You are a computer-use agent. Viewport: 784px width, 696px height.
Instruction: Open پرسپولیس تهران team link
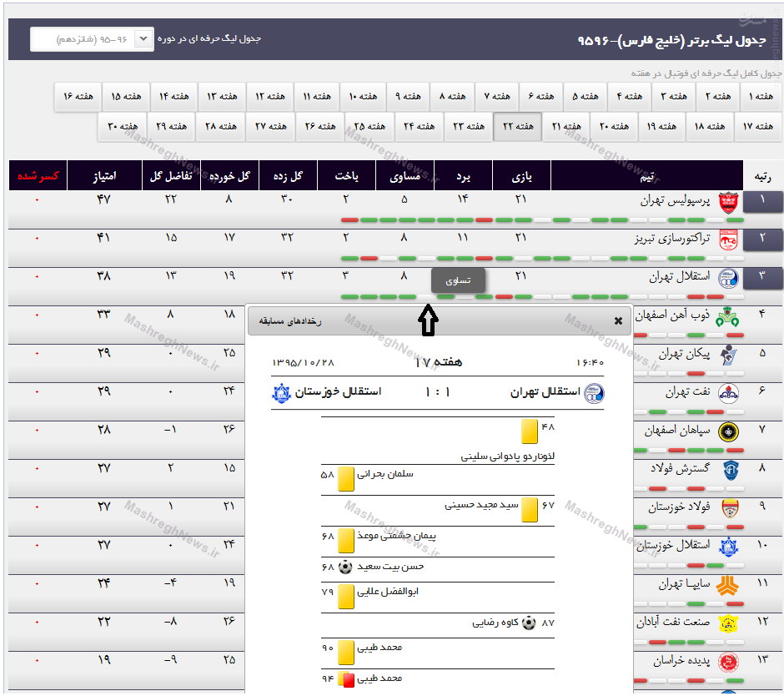point(675,200)
